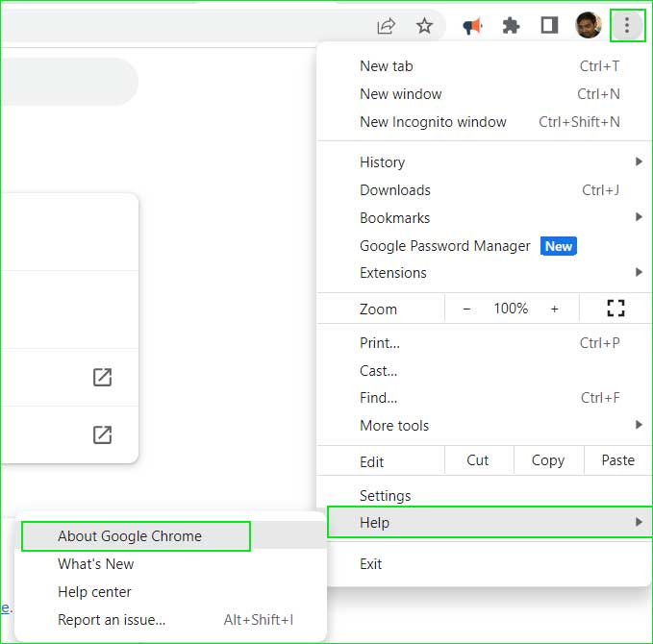Click the Paste button
Image resolution: width=653 pixels, height=644 pixels.
(x=618, y=460)
